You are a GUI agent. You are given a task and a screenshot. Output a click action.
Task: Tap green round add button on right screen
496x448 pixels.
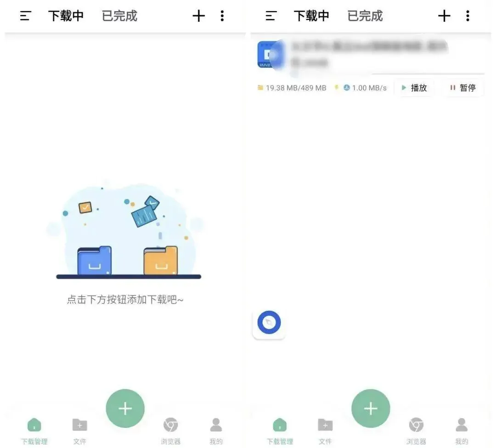[x=371, y=408]
